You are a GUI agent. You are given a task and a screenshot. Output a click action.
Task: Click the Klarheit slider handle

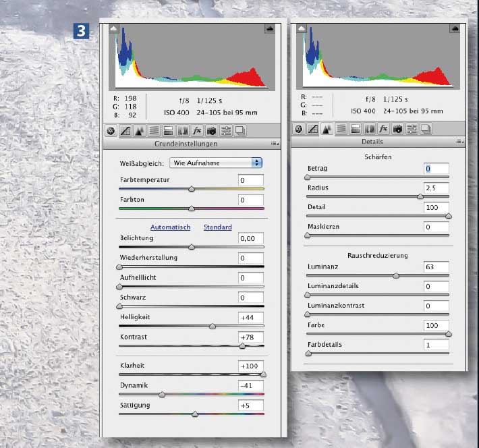(x=262, y=374)
